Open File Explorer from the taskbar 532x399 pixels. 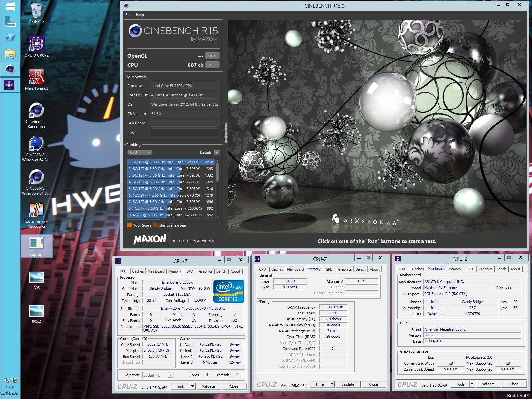click(10, 53)
